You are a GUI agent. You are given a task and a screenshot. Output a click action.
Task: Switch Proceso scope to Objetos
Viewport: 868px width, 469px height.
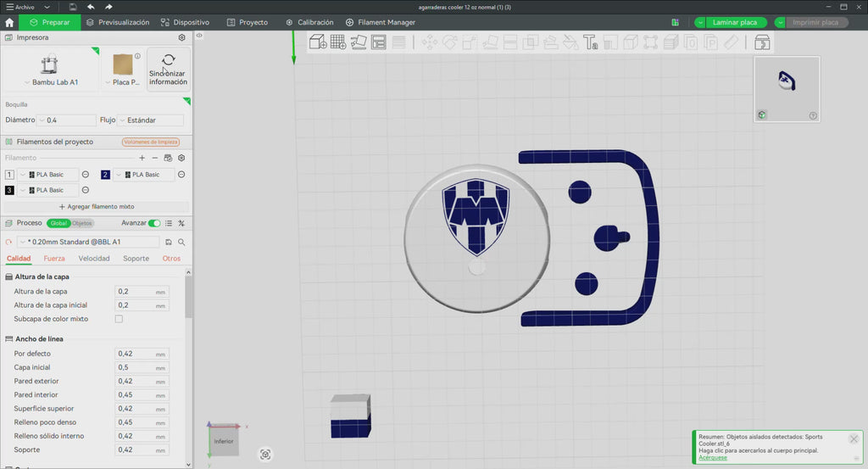coord(82,223)
